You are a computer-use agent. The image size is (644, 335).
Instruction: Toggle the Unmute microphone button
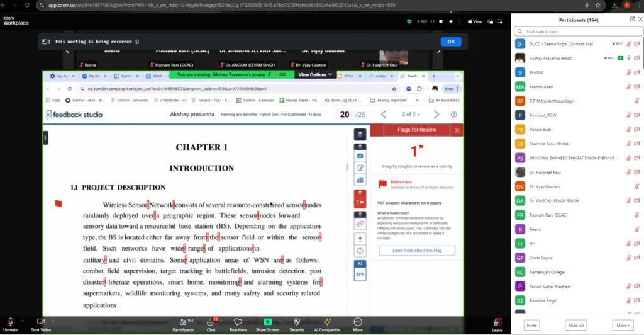pyautogui.click(x=10, y=322)
